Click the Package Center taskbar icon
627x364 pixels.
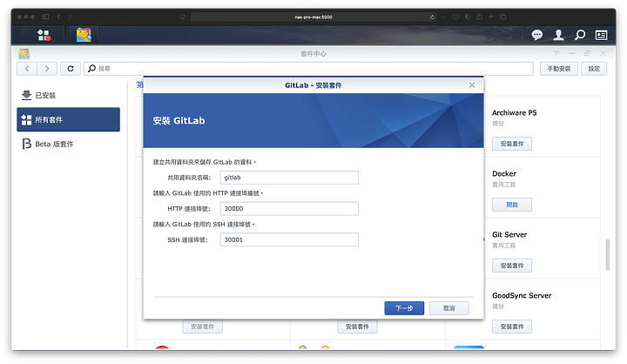click(84, 35)
